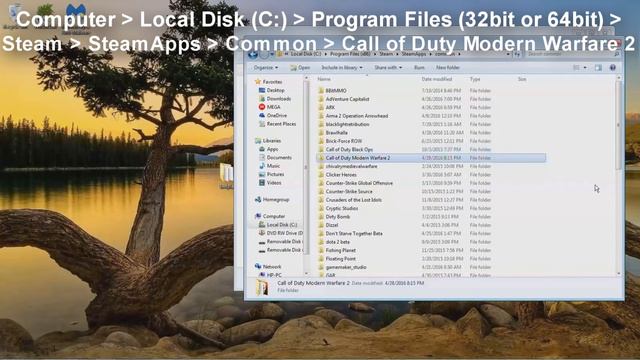Select HP-PC under Network
640x360 pixels.
[x=271, y=275]
